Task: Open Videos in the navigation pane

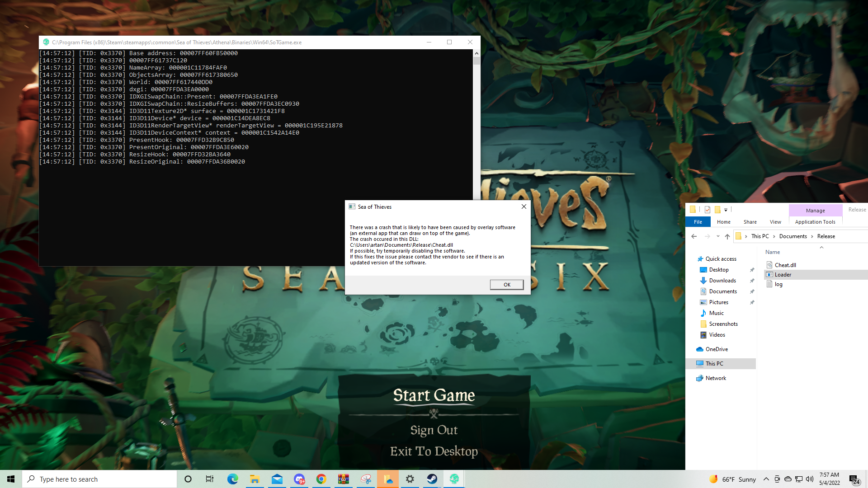Action: 717,335
